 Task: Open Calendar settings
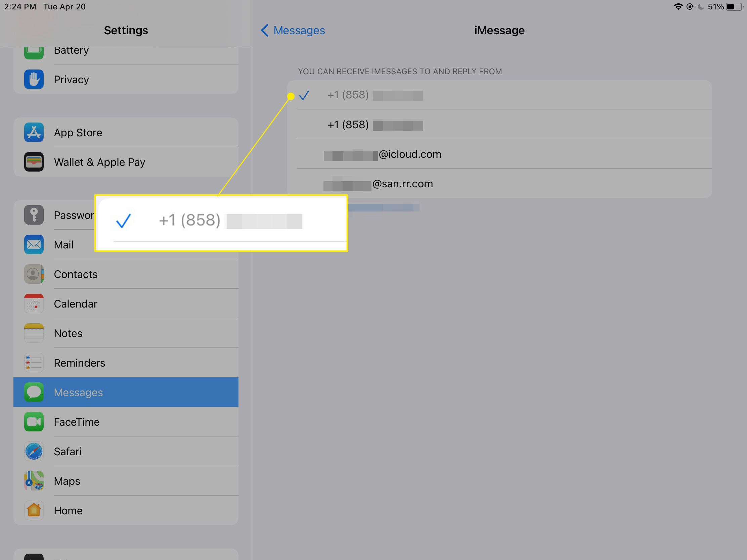click(126, 304)
